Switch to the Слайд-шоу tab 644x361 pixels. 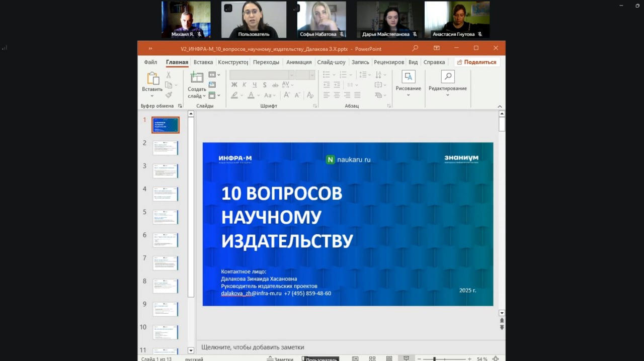[x=331, y=62]
